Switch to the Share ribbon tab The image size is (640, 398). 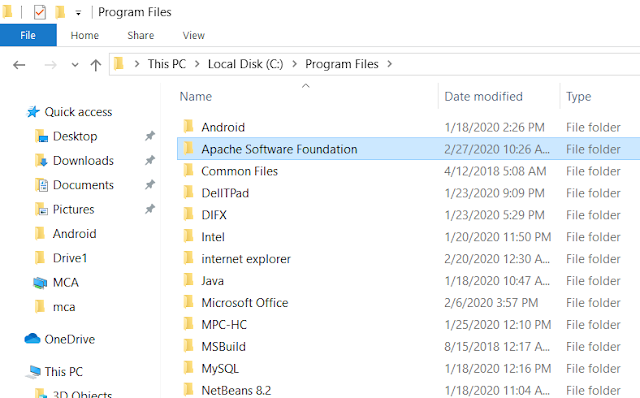(x=140, y=36)
